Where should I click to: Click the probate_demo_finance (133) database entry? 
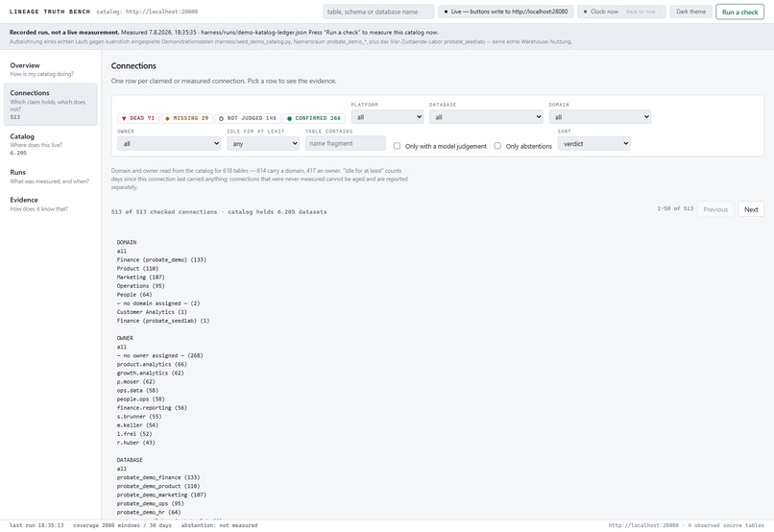157,477
